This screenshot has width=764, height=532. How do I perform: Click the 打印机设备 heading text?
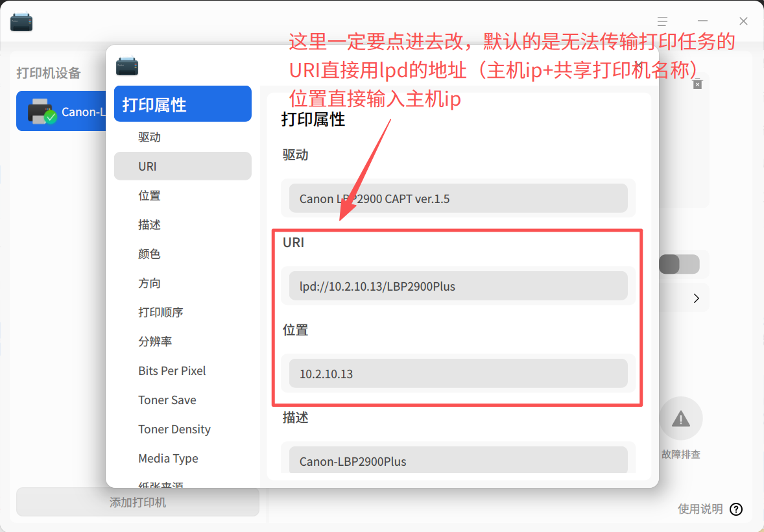point(49,73)
